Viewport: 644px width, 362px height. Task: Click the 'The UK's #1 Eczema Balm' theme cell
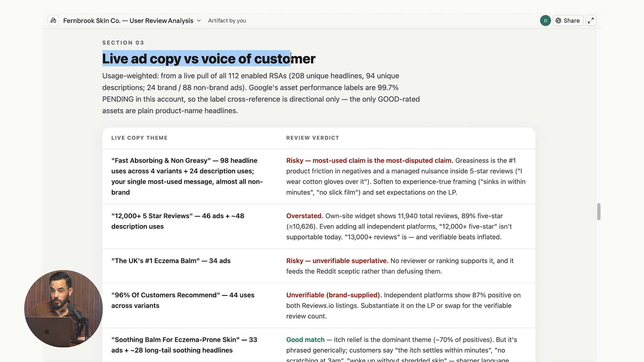(x=171, y=261)
